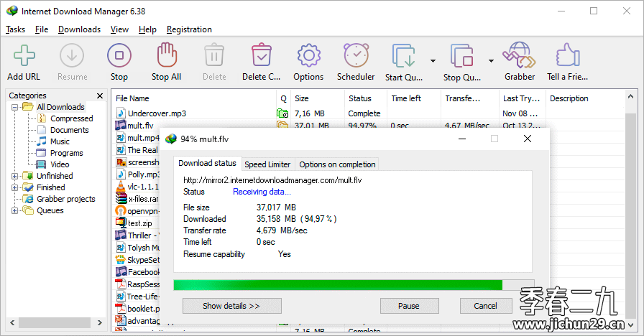Sort by Description column header
Screen dimensions: 644x336
click(585, 98)
